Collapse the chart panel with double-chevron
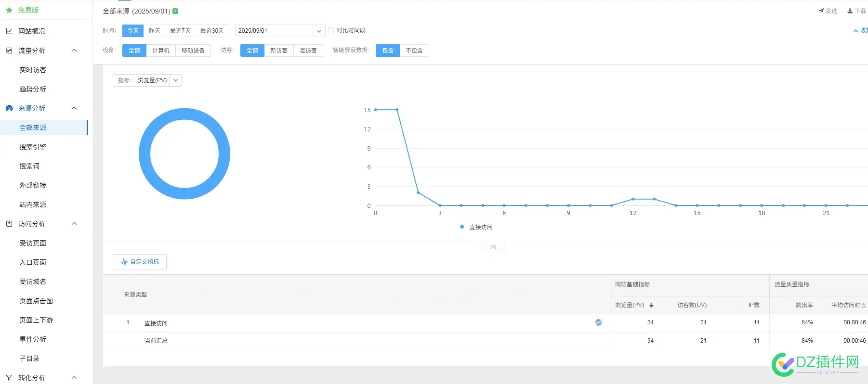The width and height of the screenshot is (868, 384). [493, 247]
